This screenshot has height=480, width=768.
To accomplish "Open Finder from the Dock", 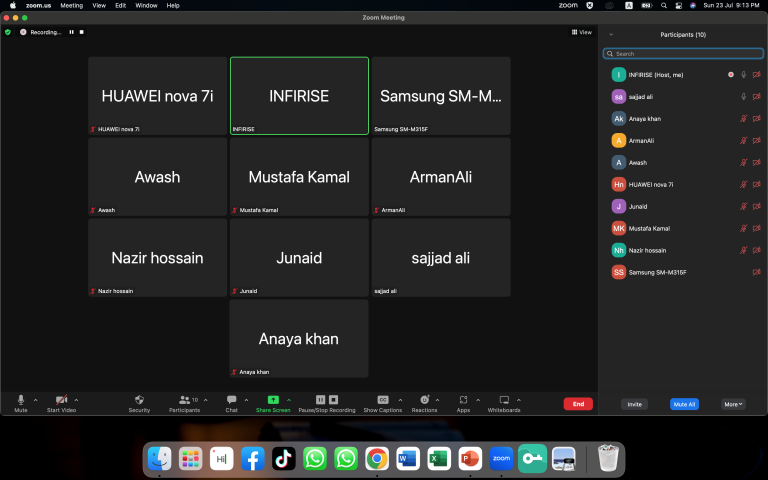I will pos(159,459).
